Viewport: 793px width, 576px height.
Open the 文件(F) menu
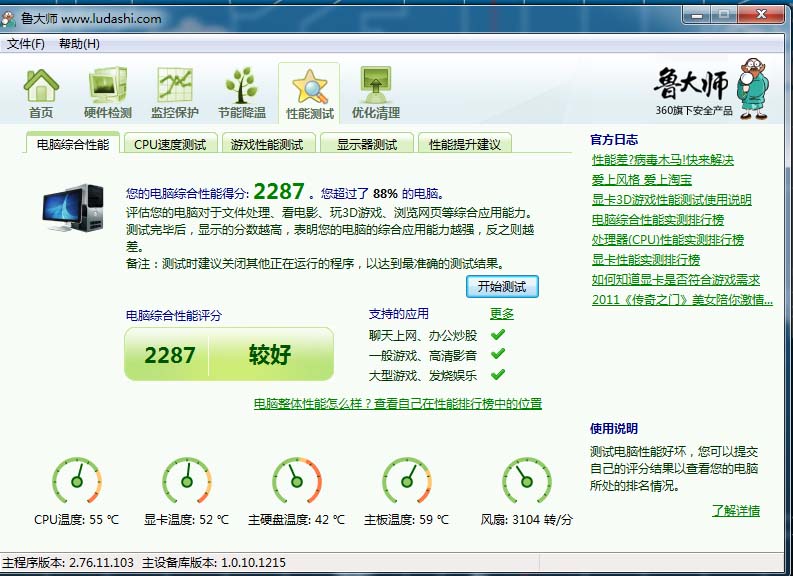(25, 44)
